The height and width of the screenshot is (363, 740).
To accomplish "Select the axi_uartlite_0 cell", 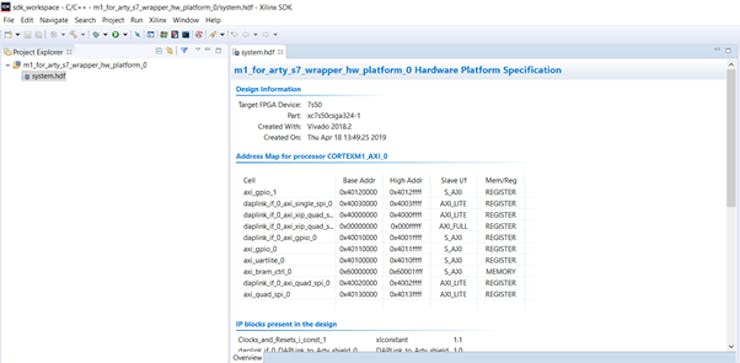I will (264, 260).
